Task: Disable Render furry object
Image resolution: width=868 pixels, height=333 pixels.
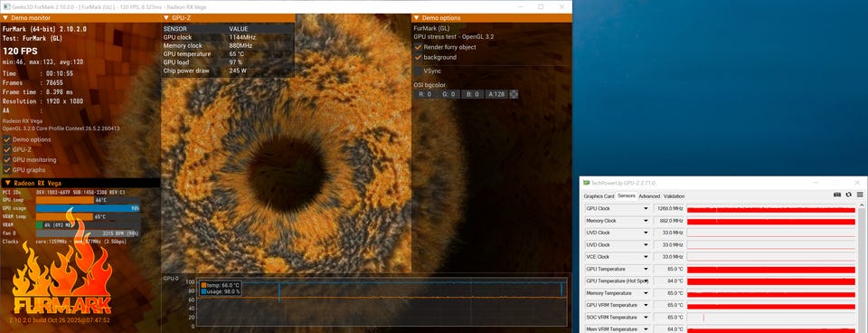Action: coord(419,47)
